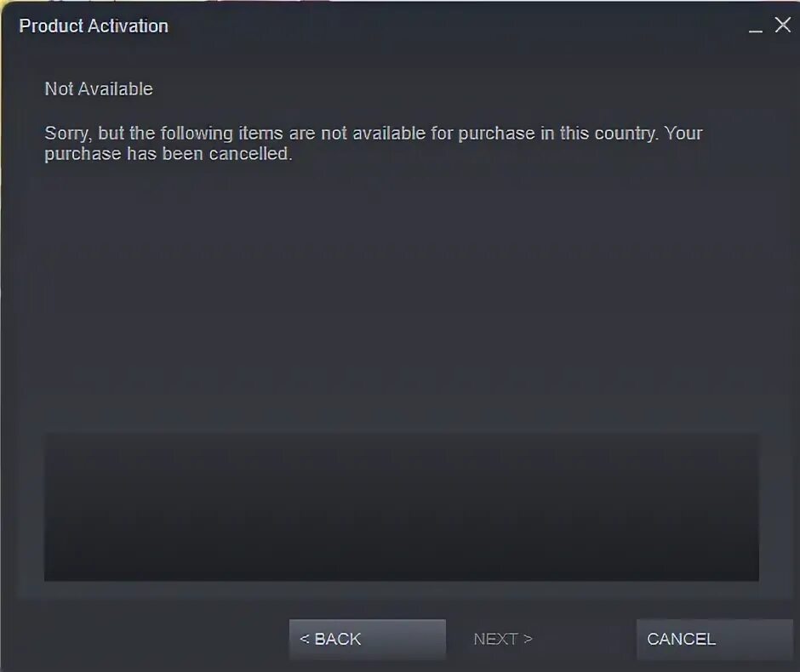Click blank space between message and list

[x=401, y=296]
